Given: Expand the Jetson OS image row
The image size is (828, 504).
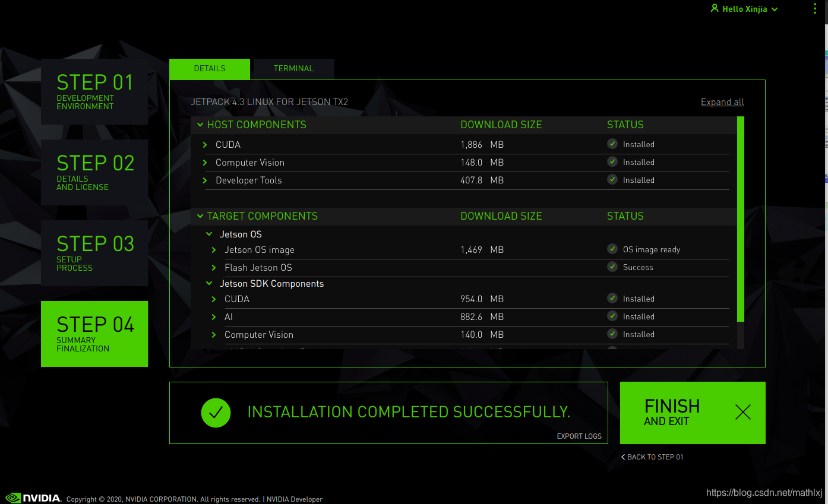Looking at the screenshot, I should pos(214,250).
